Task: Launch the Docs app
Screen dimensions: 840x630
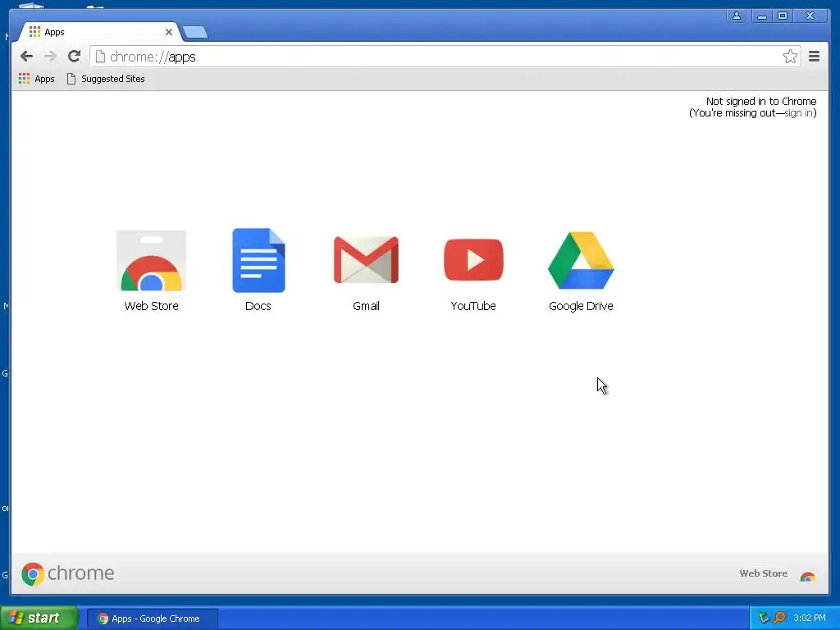Action: point(258,270)
